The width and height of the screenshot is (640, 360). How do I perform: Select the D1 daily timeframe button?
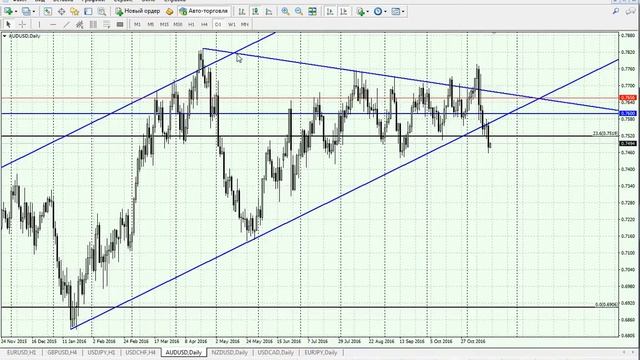(218, 24)
